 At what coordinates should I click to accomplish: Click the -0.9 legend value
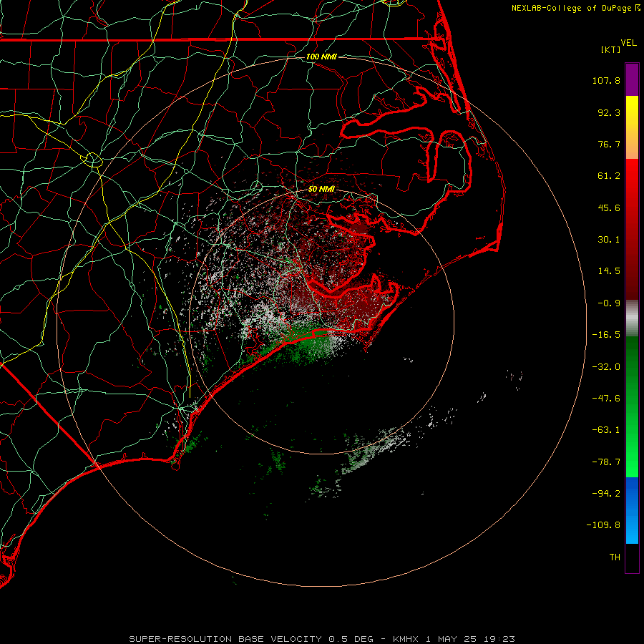pyautogui.click(x=609, y=303)
